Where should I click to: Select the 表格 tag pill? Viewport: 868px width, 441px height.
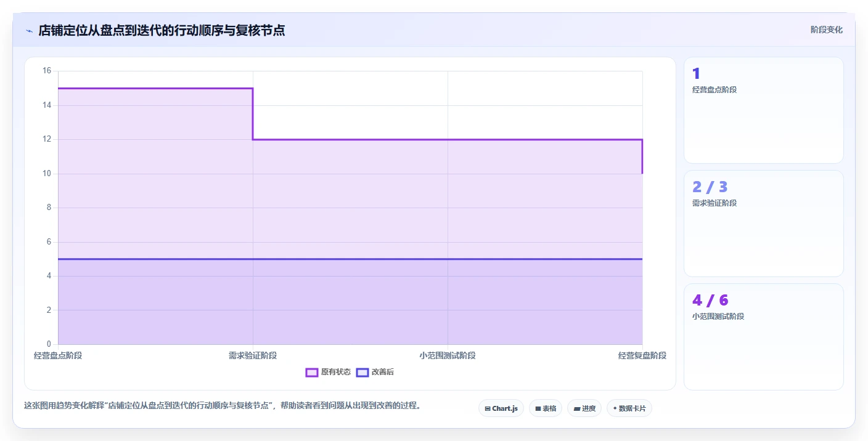(546, 408)
